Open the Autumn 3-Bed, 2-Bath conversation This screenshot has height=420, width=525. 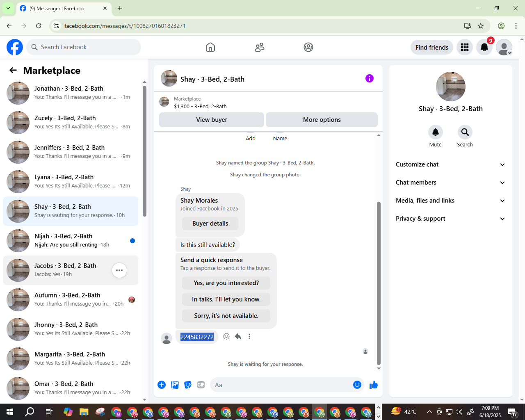(71, 300)
